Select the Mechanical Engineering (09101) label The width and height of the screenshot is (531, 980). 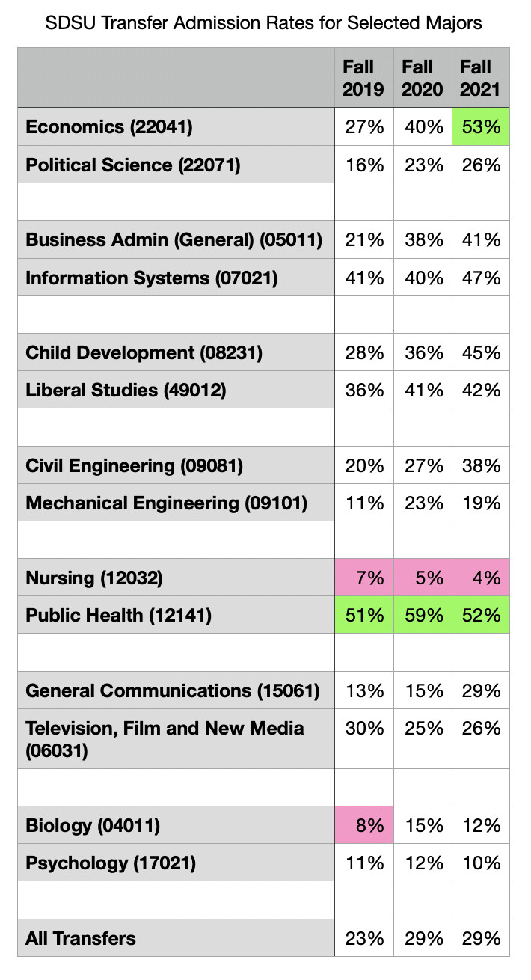(x=166, y=503)
